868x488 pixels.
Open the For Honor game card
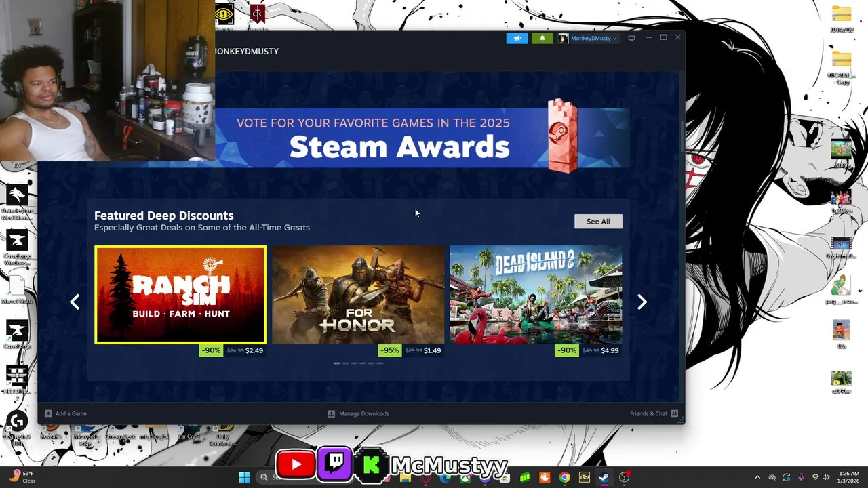tap(358, 295)
